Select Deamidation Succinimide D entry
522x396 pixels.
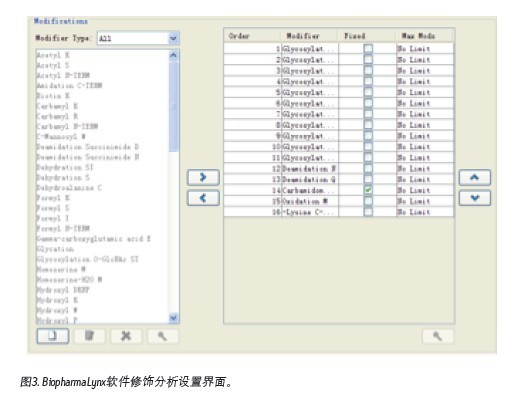[88, 147]
